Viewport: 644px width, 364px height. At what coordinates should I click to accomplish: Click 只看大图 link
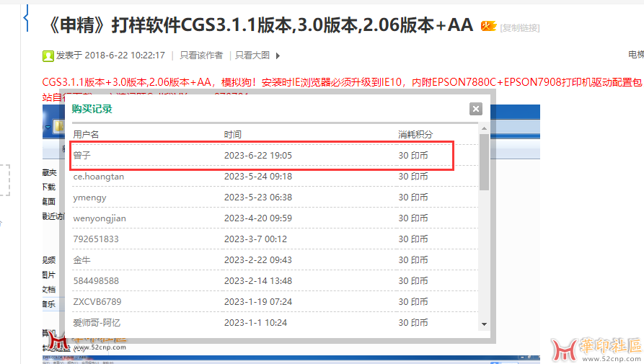click(252, 56)
